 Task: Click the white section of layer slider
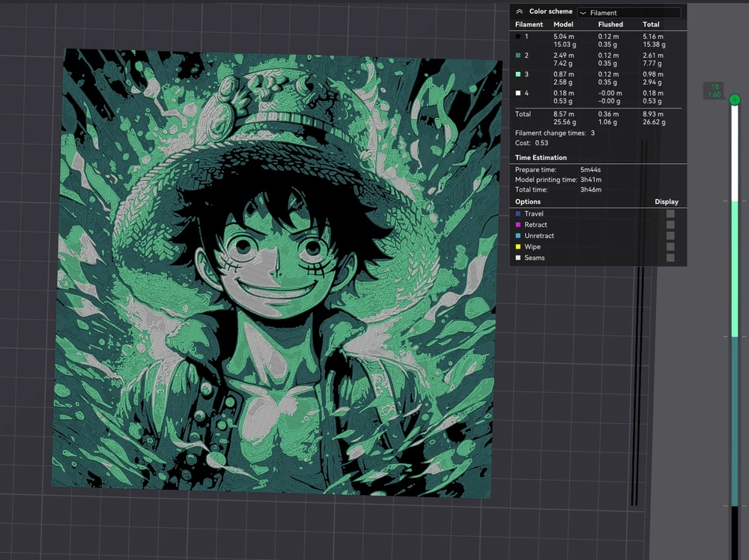pos(735,153)
